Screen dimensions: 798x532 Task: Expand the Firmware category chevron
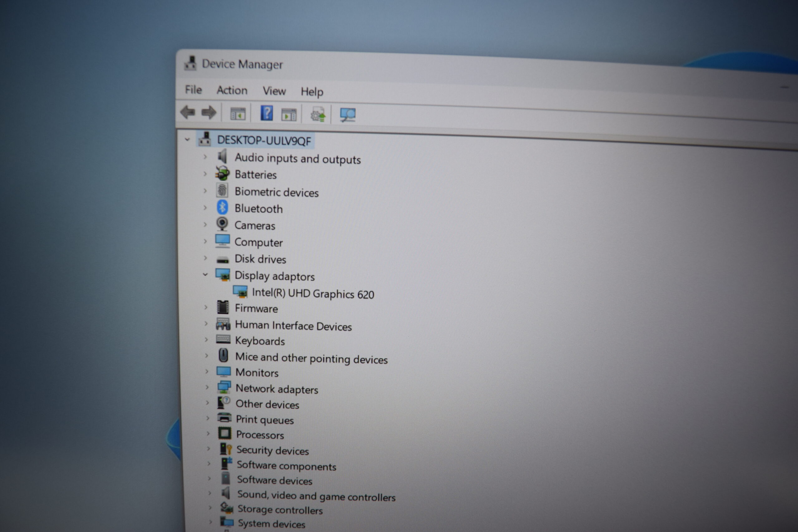(x=206, y=307)
